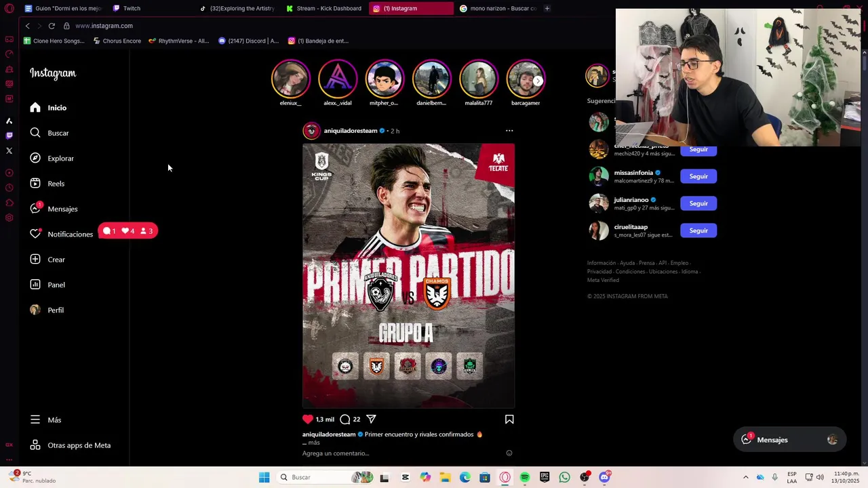
Task: Open Buscar search in Instagram sidebar
Action: [x=50, y=133]
